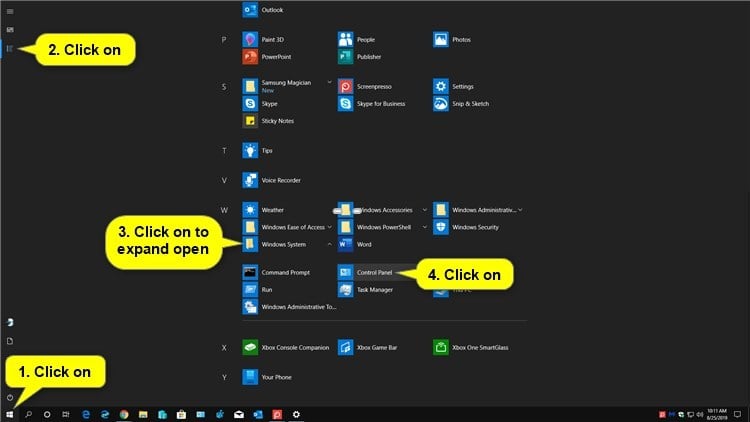Open the user account menu in the sidebar

(10, 322)
